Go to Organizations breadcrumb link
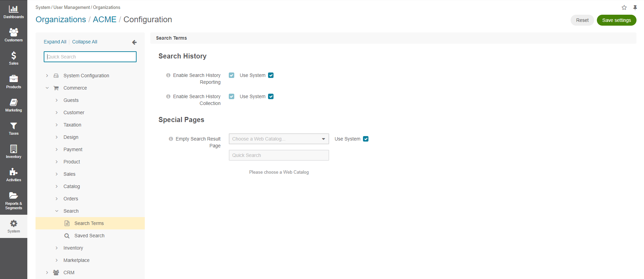 click(x=61, y=19)
